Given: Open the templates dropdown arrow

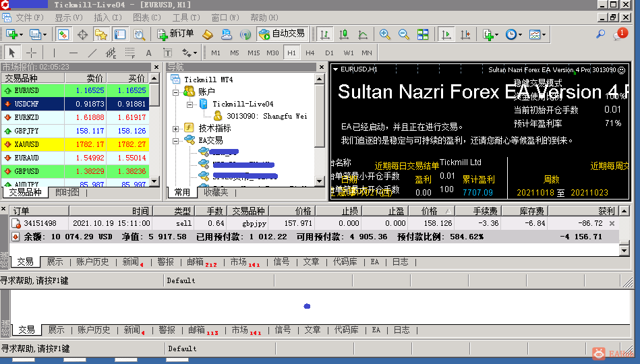Looking at the screenshot, I should point(544,34).
